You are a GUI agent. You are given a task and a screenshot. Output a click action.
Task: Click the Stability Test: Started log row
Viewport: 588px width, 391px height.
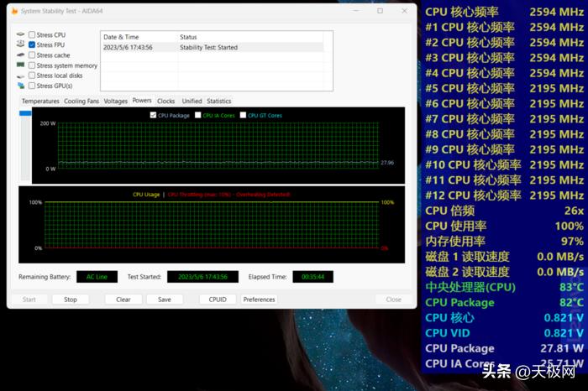[213, 47]
